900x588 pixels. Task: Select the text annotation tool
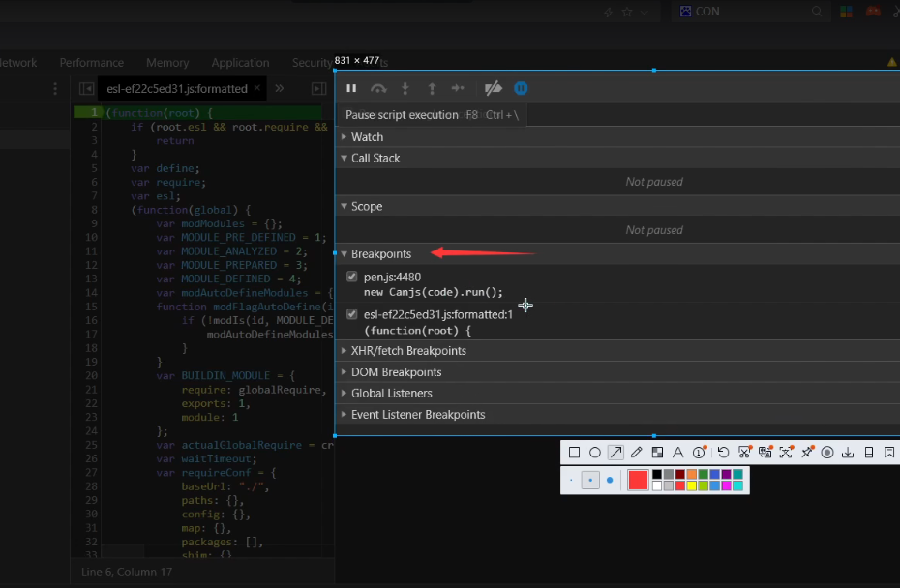click(677, 453)
